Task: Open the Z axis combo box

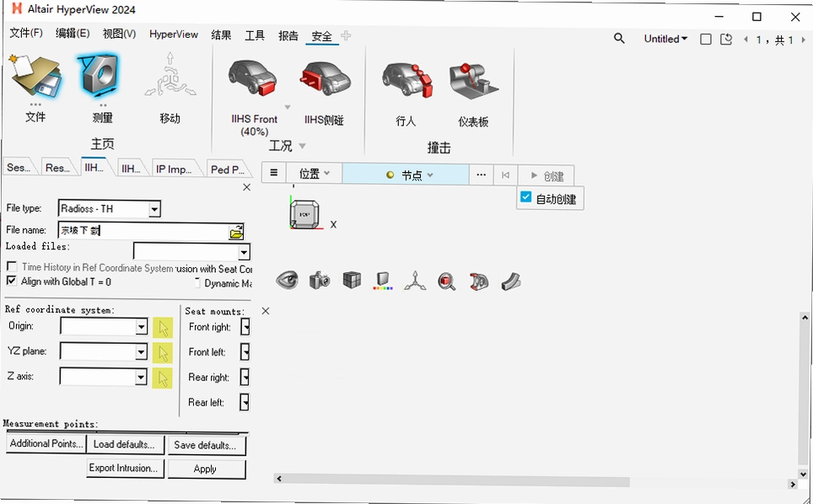Action: (x=141, y=377)
